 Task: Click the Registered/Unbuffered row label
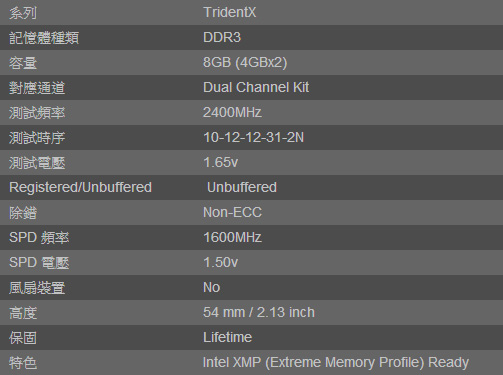click(x=80, y=187)
